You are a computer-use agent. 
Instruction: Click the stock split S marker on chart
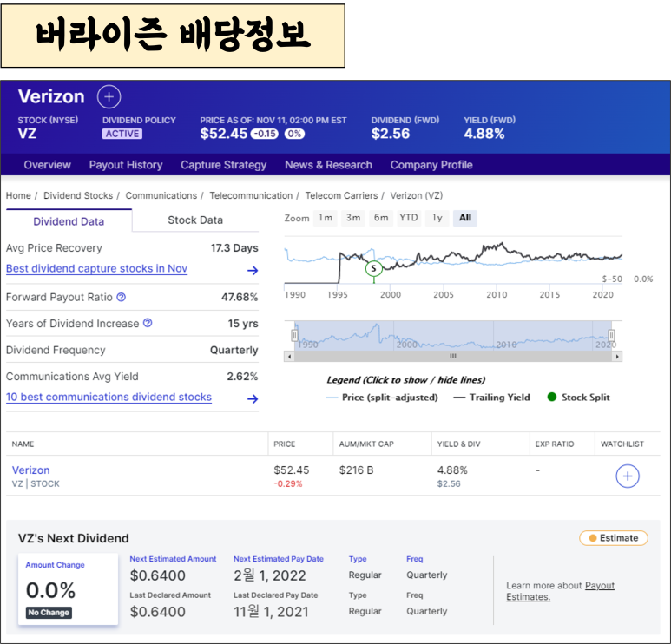(x=373, y=269)
